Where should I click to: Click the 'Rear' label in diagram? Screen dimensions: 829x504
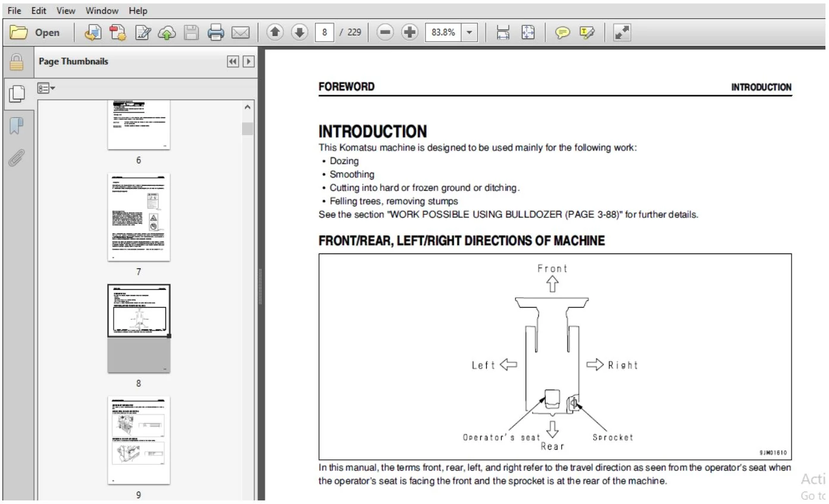click(553, 446)
